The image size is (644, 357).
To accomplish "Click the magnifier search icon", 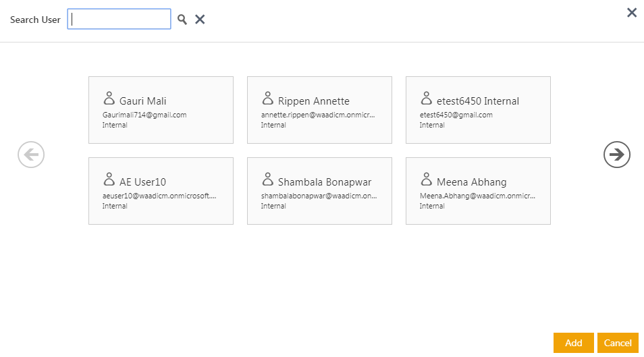I will coord(182,20).
